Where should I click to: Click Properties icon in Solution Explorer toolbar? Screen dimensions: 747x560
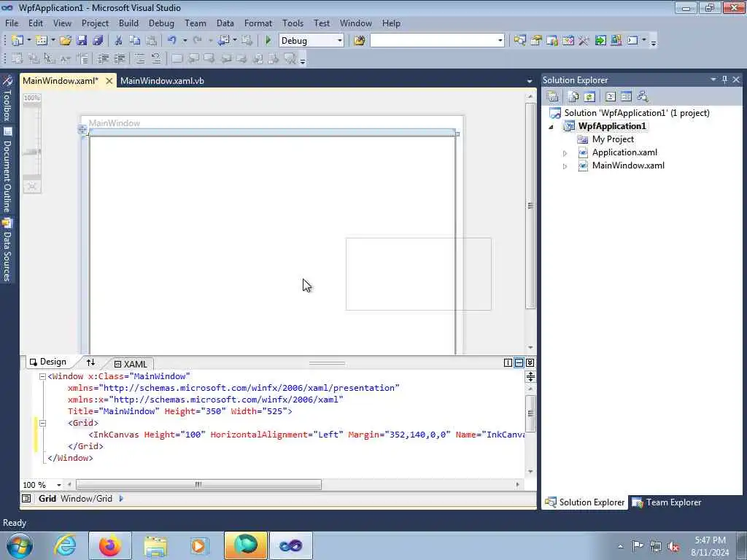coord(553,97)
